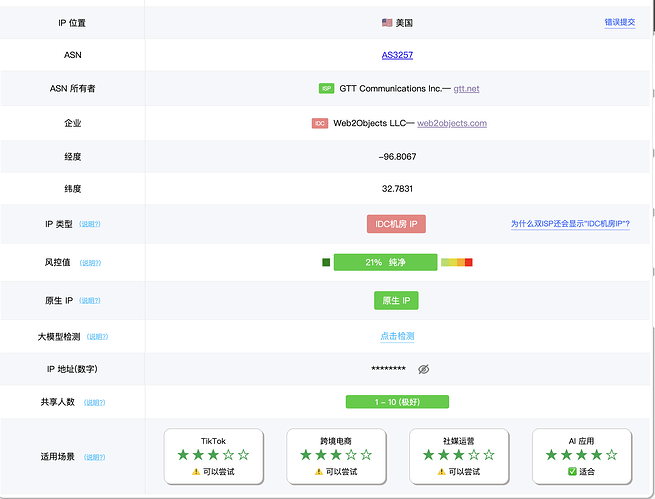Click the 经度 row label
This screenshot has height=499, width=655.
tap(72, 157)
